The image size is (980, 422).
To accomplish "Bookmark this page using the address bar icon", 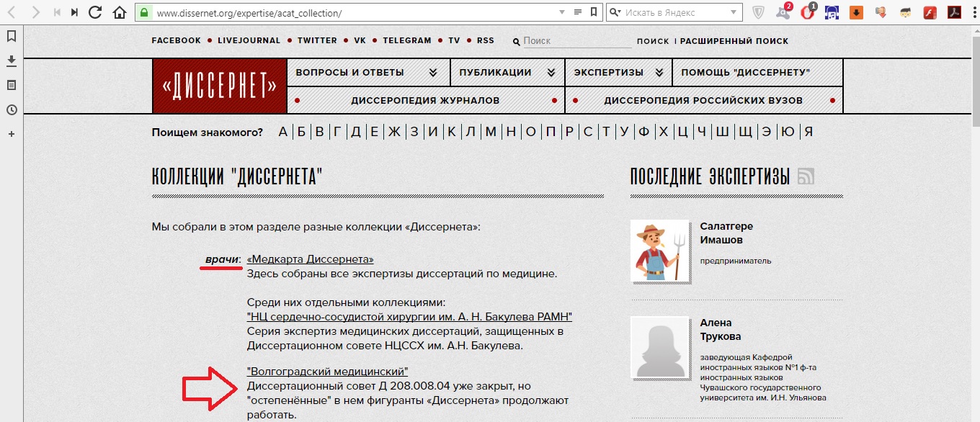I will [593, 12].
